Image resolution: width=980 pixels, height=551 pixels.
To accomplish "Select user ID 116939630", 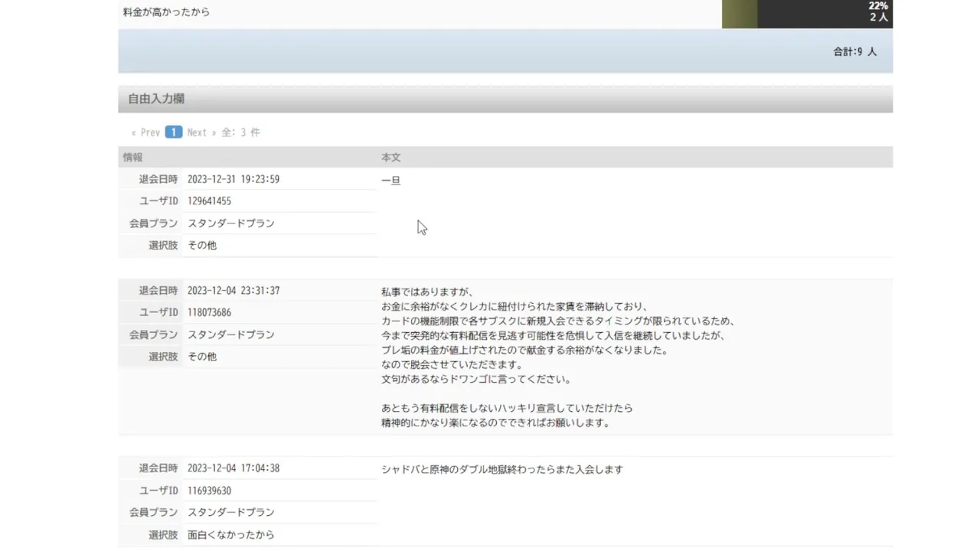I will pos(209,491).
